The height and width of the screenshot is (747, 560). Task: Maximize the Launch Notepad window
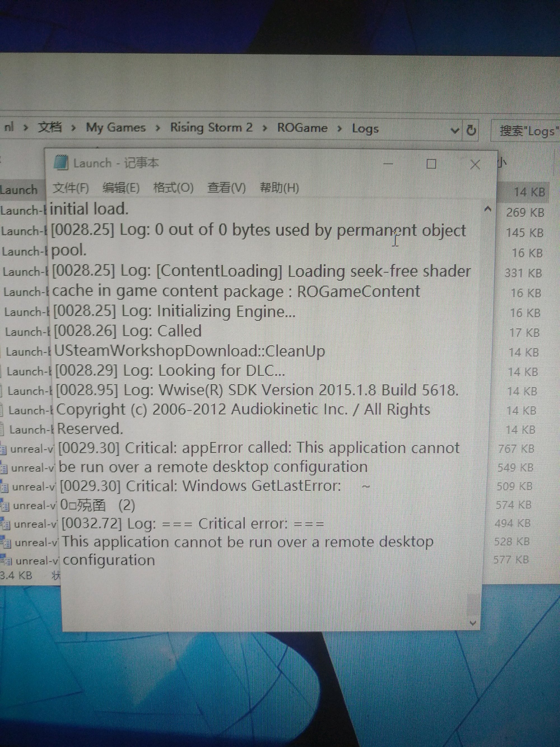(x=431, y=164)
